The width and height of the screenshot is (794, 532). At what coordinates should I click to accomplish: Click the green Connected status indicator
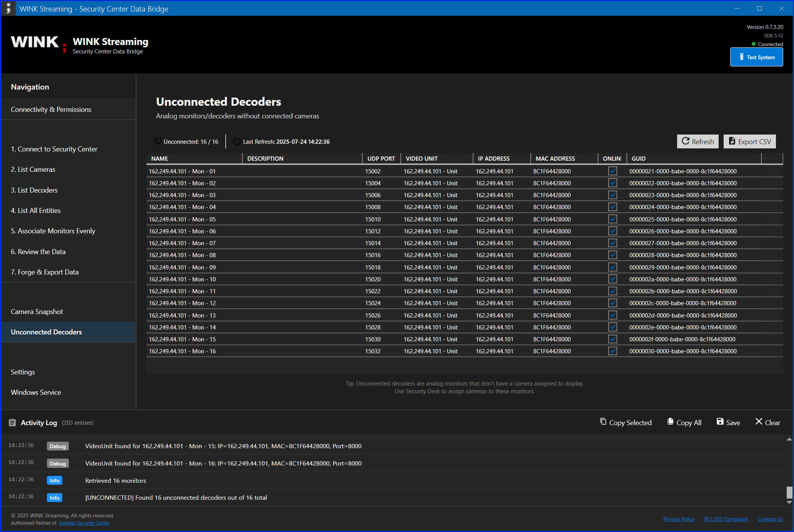754,44
